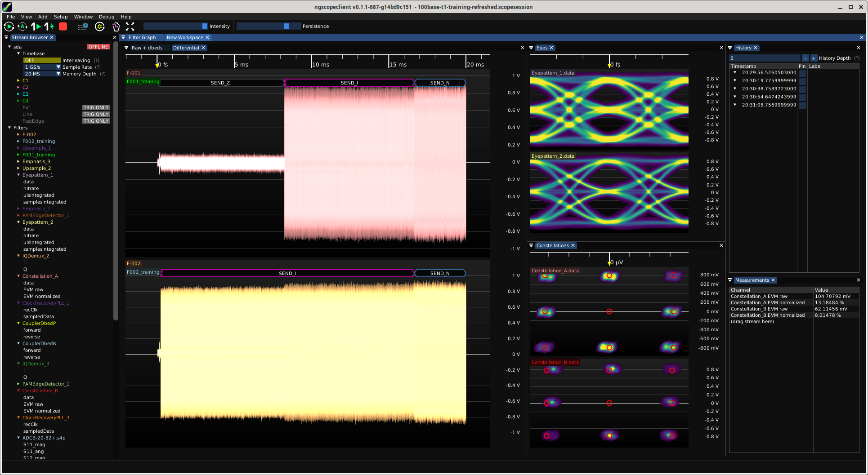Screen dimensions: 868x475
Task: Adjust the Persistence slider
Action: pos(268,26)
